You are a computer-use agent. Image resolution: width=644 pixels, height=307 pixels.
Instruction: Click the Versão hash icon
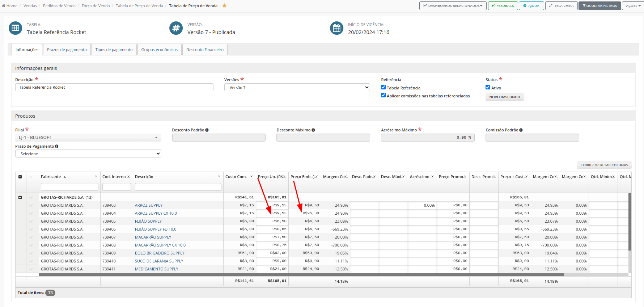[x=176, y=28]
